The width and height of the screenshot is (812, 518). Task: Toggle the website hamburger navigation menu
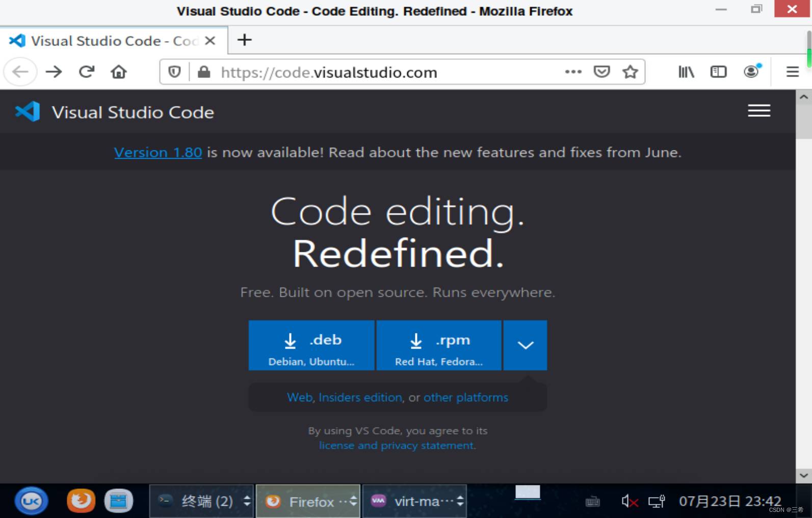(x=758, y=111)
